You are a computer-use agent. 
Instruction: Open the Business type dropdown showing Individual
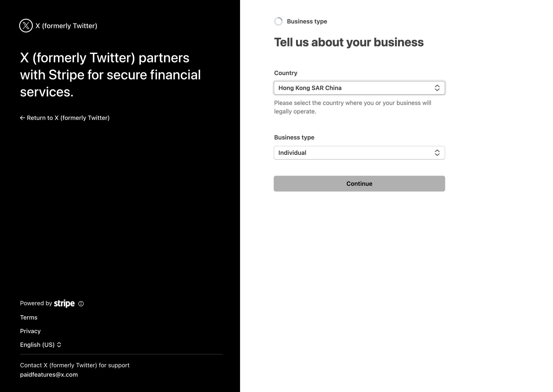[359, 153]
